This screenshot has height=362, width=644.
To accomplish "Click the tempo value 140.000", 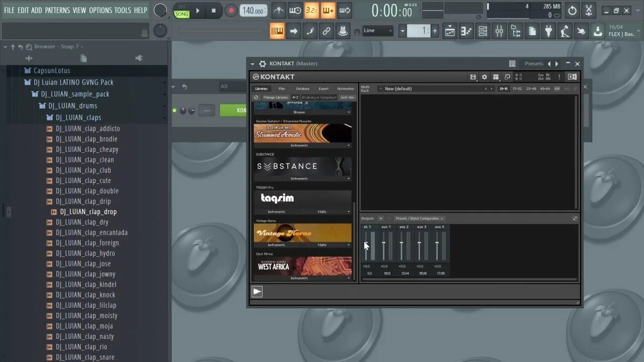I will [x=254, y=11].
